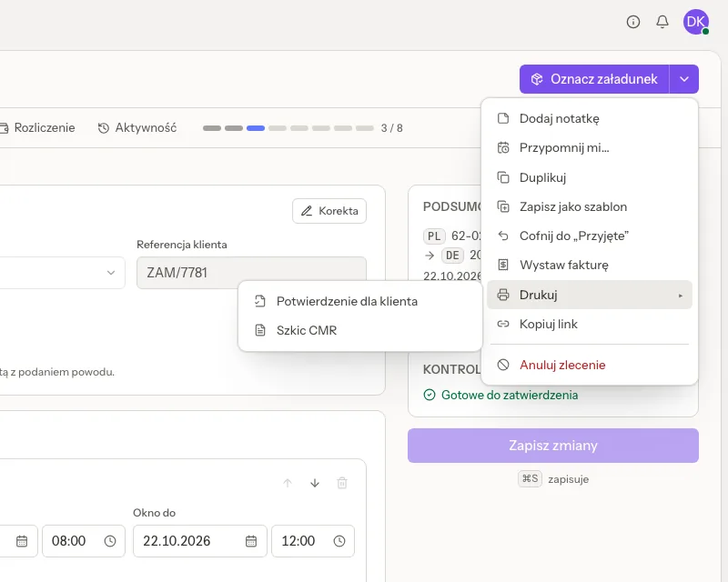The image size is (728, 582).
Task: Choose Cofnij do „Przyjęte”
Action: click(x=589, y=236)
